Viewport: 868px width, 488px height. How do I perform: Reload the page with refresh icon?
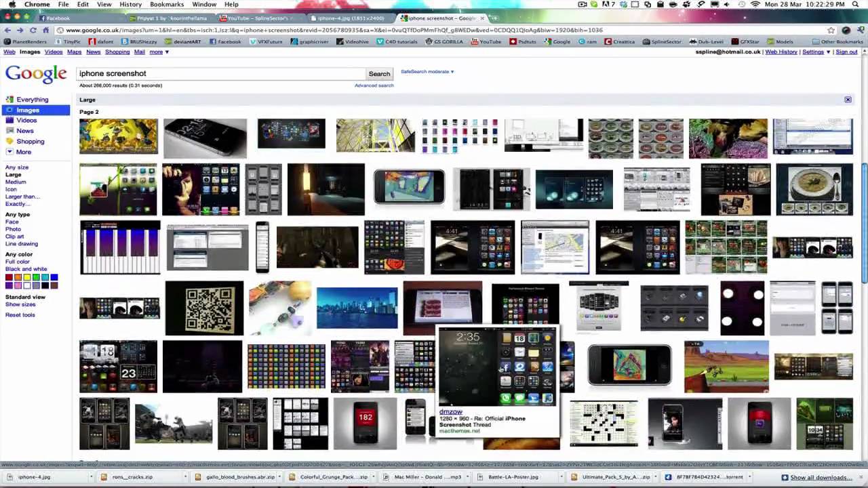[33, 30]
